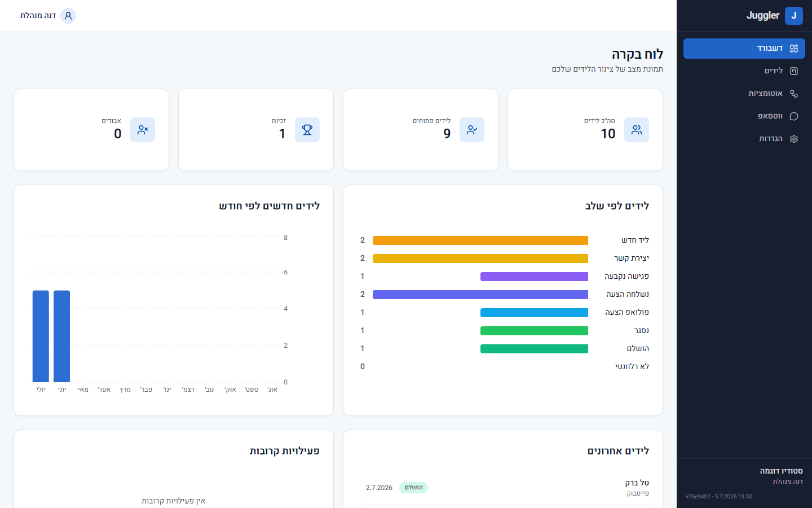Click the trophy icon on זכיות card
The width and height of the screenshot is (812, 508).
(307, 130)
